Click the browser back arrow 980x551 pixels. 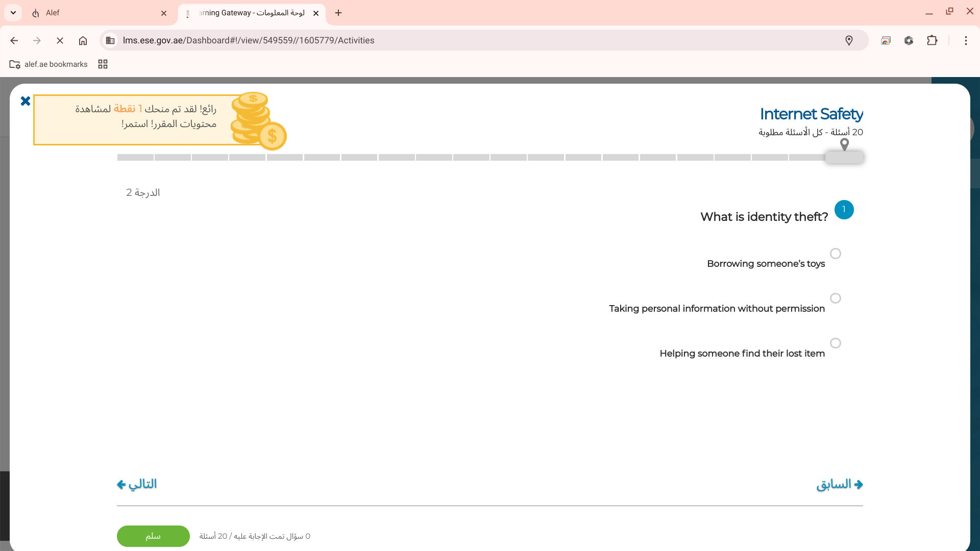pos(14,40)
